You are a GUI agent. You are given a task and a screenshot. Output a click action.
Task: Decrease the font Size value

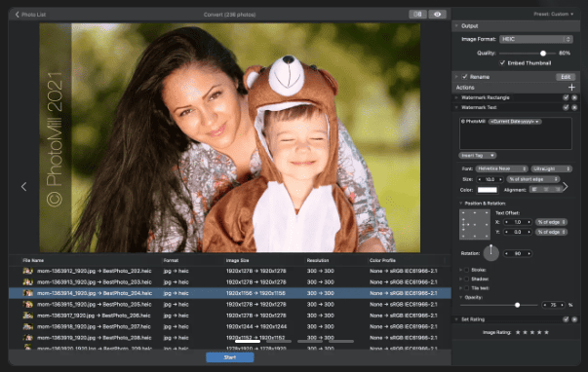point(480,179)
